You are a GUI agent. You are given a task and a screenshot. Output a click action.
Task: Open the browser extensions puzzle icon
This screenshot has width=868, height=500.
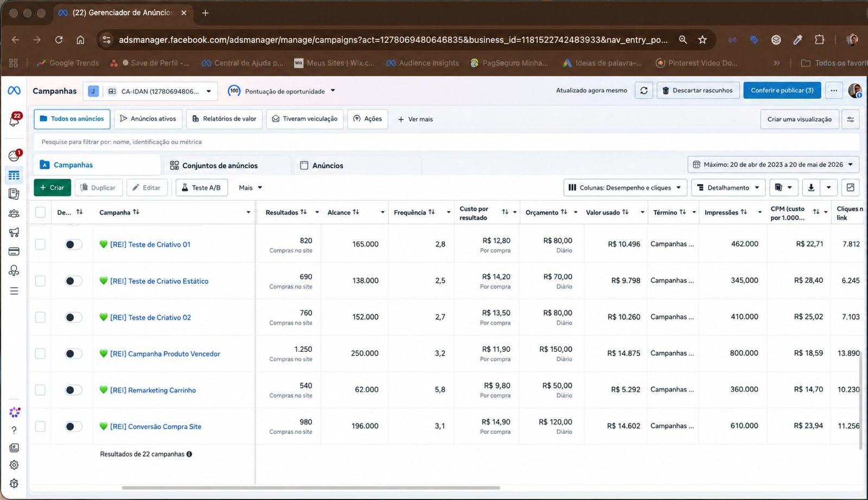[x=819, y=40]
